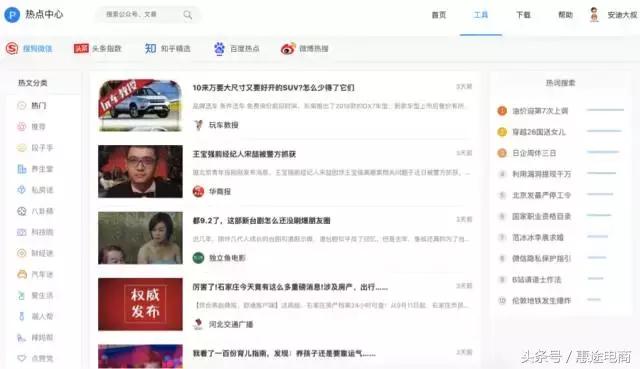Open hot search 微信隐私保护指引
This screenshot has width=640, height=369.
542,258
